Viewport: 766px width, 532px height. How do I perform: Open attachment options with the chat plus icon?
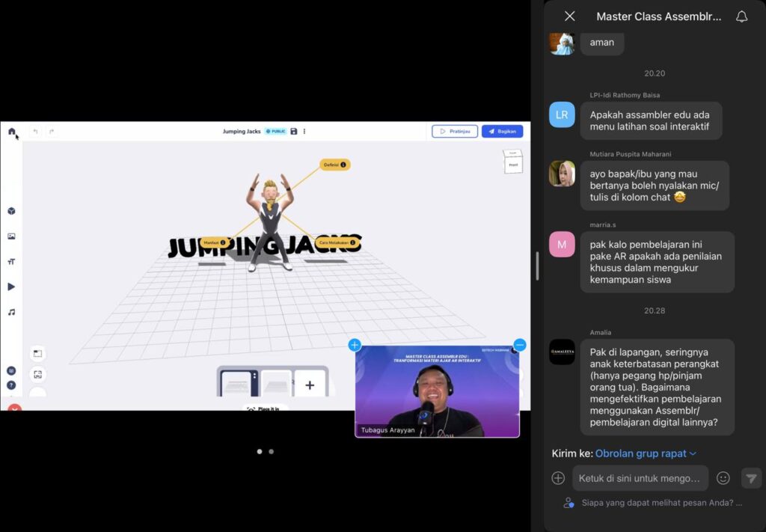(x=558, y=478)
